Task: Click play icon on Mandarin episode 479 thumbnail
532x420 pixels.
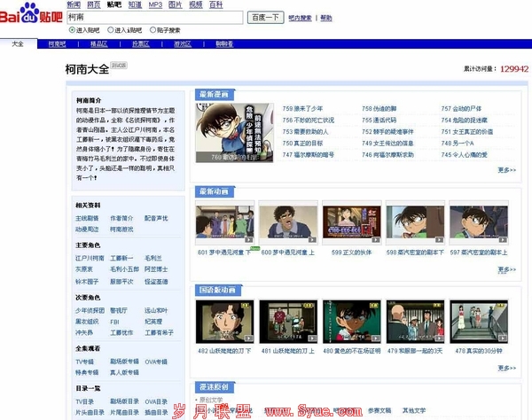Action: pos(440,338)
